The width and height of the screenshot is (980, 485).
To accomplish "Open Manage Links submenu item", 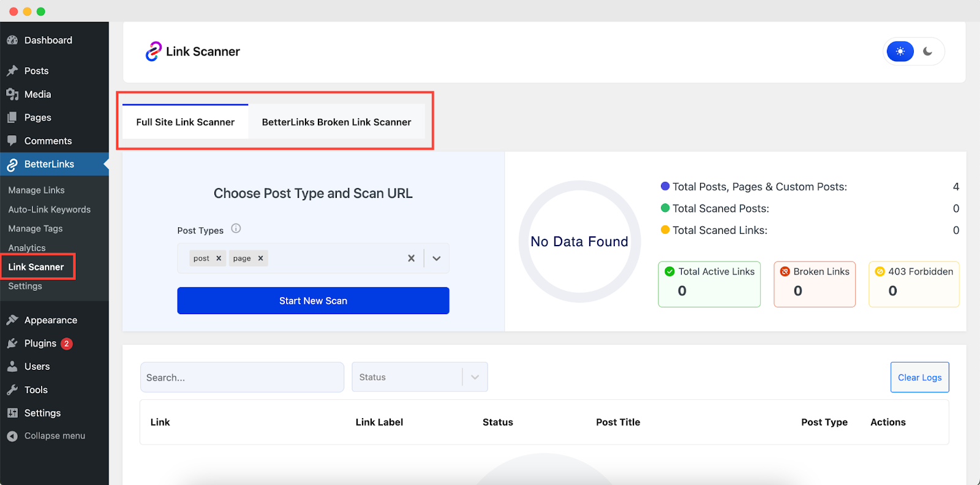I will (x=37, y=190).
